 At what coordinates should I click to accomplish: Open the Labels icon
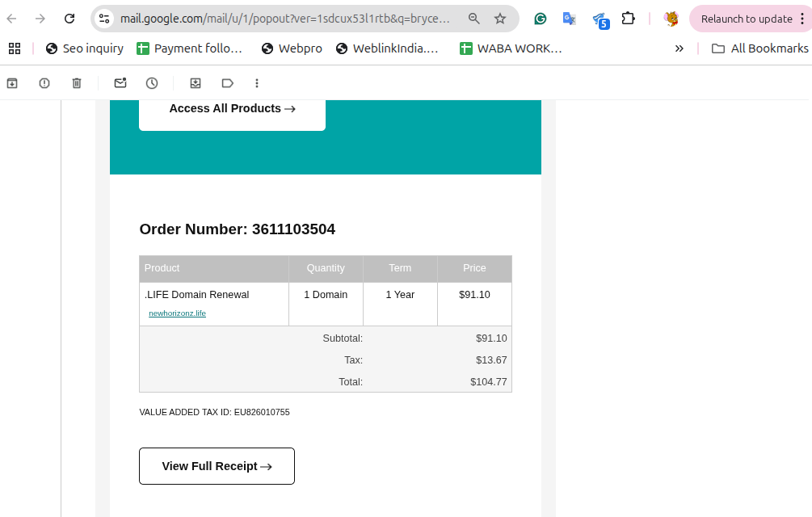[227, 82]
